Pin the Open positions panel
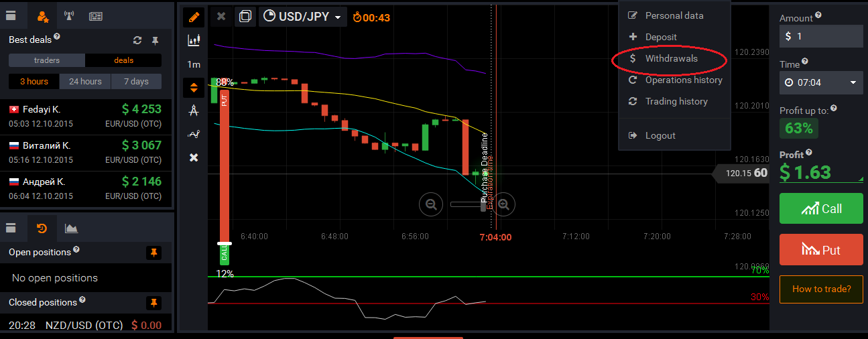The width and height of the screenshot is (868, 339). pyautogui.click(x=154, y=253)
